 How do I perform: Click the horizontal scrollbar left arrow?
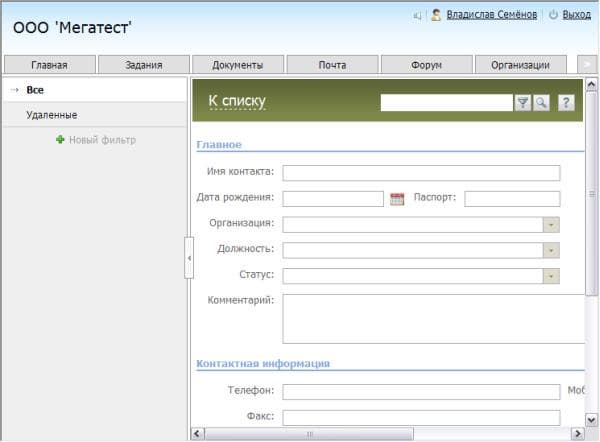coord(197,434)
